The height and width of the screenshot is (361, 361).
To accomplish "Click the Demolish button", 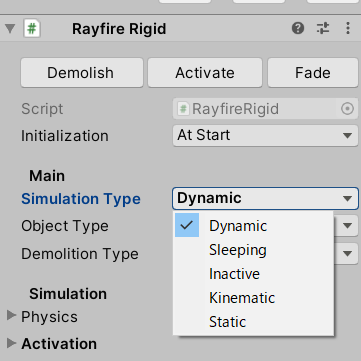I will (82, 73).
